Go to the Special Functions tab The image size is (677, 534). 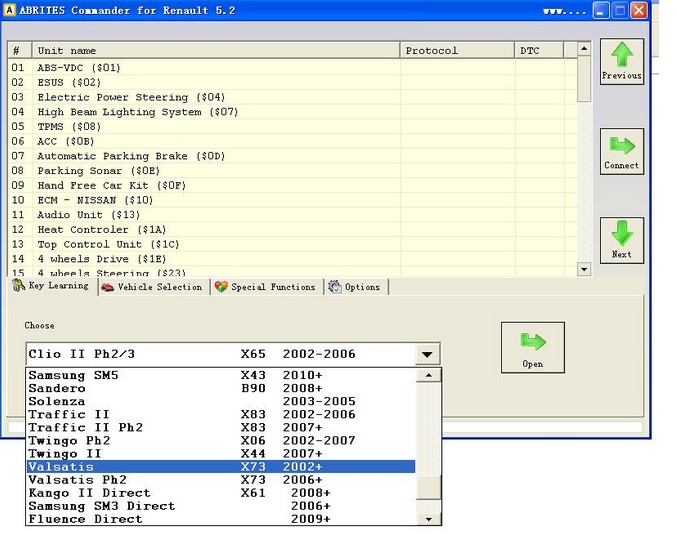pyautogui.click(x=265, y=287)
